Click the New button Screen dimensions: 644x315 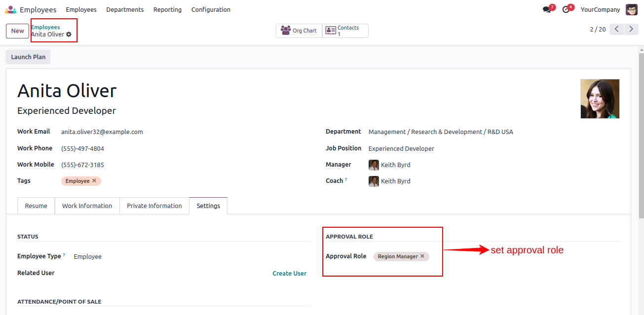click(x=17, y=31)
